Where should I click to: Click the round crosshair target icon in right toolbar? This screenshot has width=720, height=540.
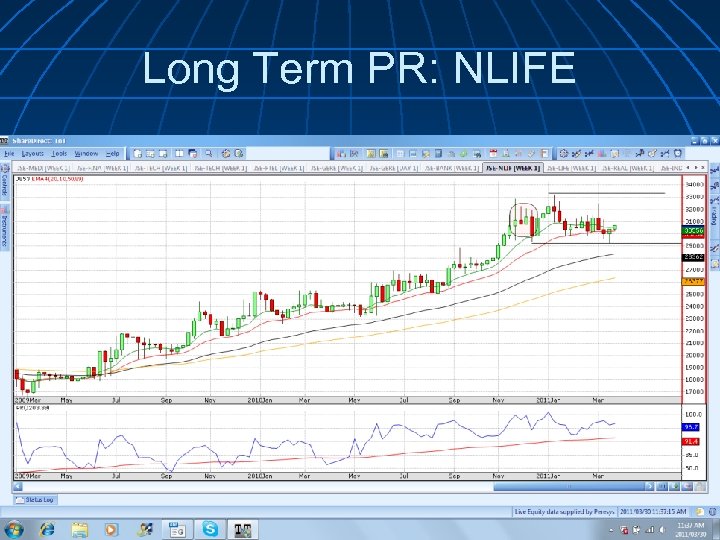coord(564,154)
